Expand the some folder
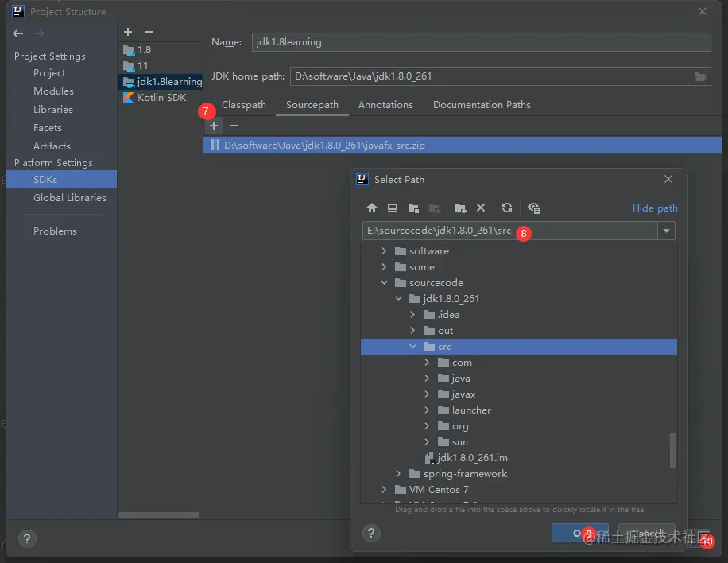 tap(384, 266)
